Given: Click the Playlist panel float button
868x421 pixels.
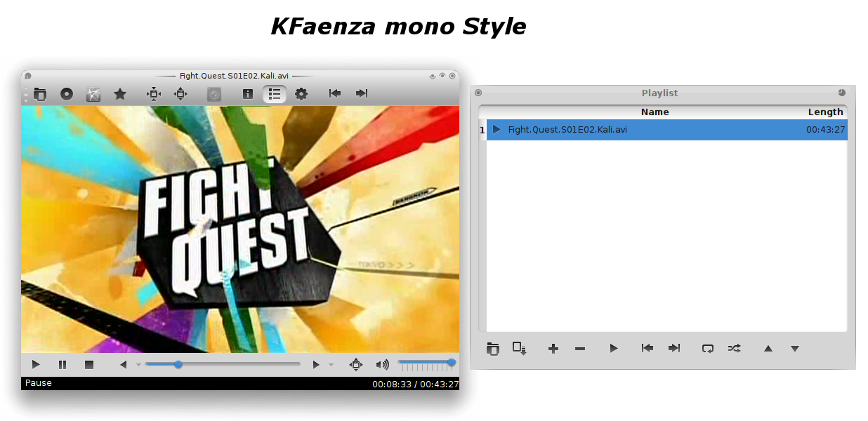Looking at the screenshot, I should [842, 93].
